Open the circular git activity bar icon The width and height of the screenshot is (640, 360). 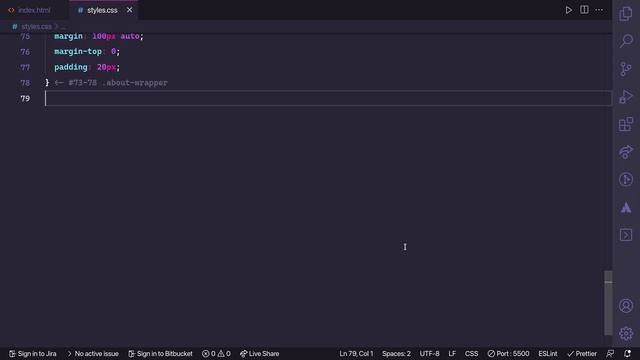click(626, 180)
